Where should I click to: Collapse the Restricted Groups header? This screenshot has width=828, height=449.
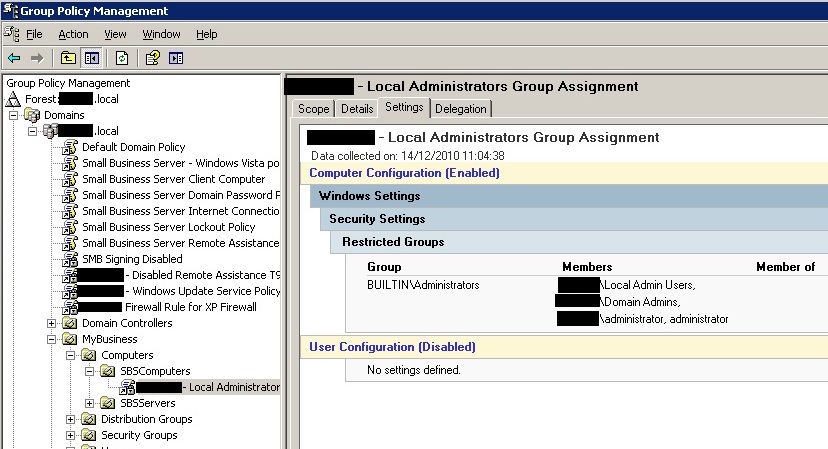pyautogui.click(x=579, y=242)
